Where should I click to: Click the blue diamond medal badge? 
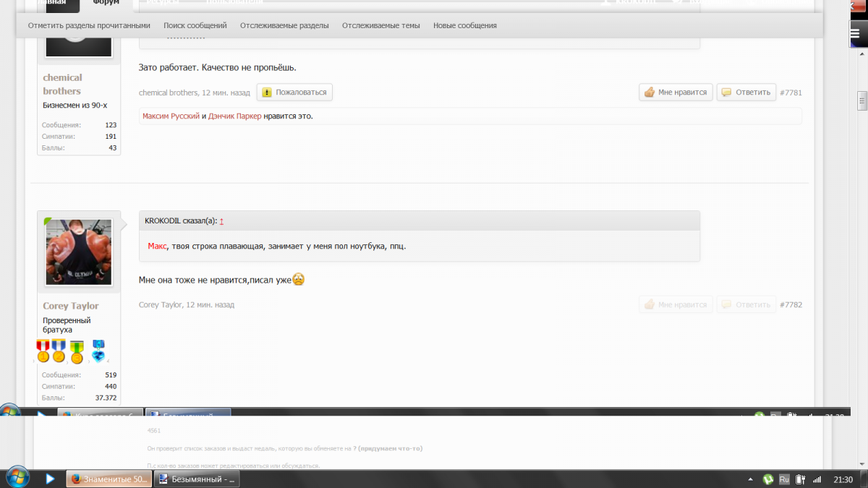(x=98, y=351)
